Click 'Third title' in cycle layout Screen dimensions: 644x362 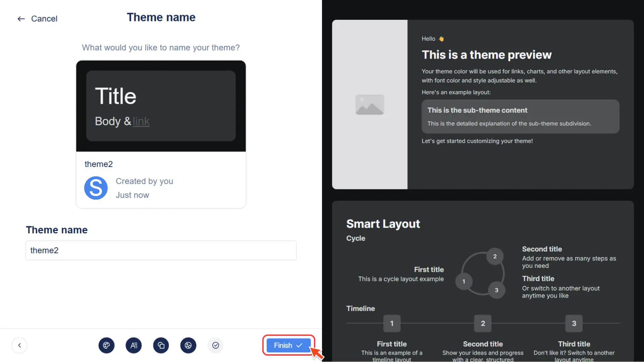538,279
